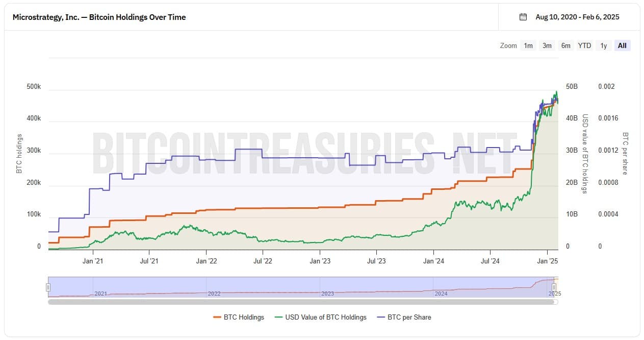Click the horizontal scrollbar under the navigator
This screenshot has height=340, width=644.
[x=301, y=302]
